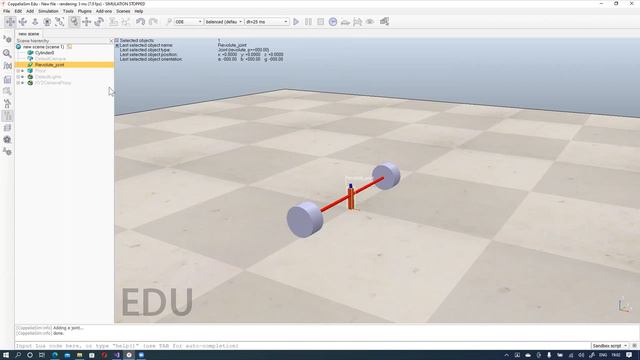This screenshot has width=640, height=360.
Task: Open the Scenes menu
Action: click(123, 11)
